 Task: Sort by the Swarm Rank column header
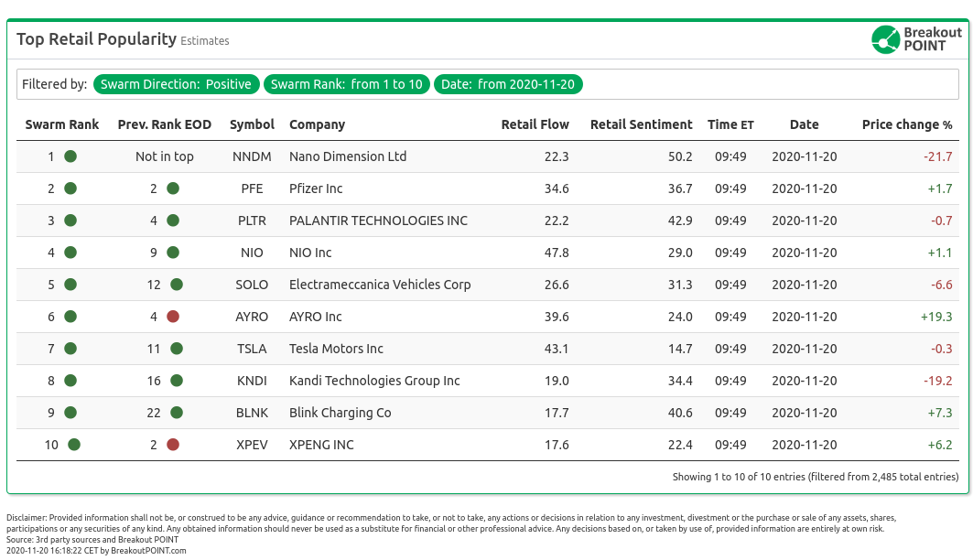[62, 124]
